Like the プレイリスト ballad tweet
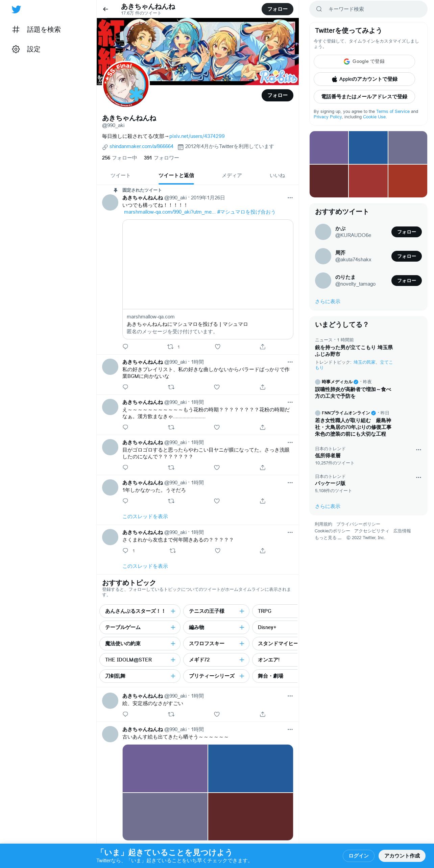 point(217,387)
